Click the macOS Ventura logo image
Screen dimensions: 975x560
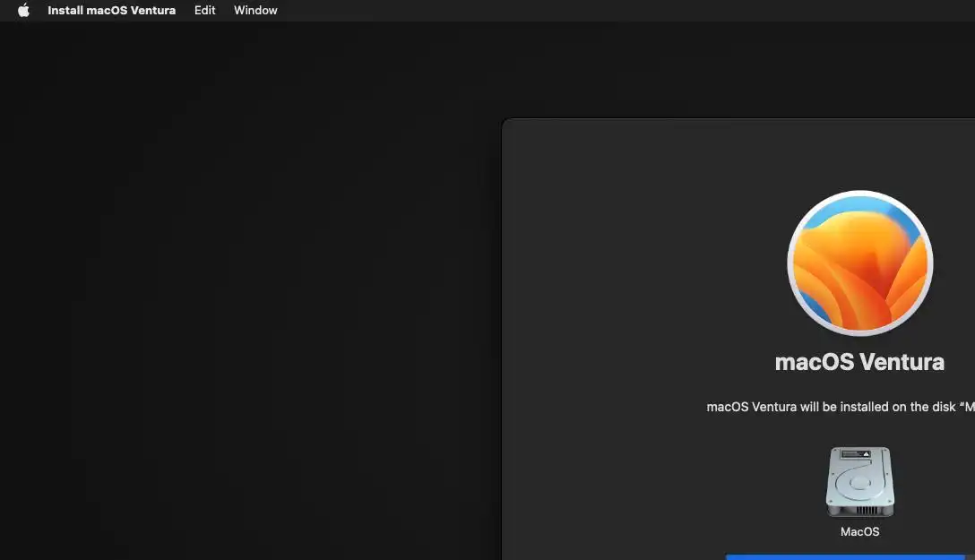(x=860, y=263)
